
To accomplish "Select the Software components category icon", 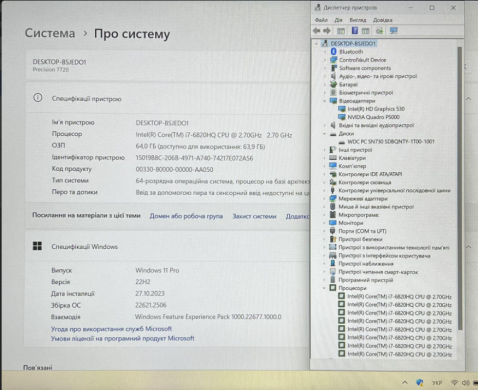I will point(334,68).
